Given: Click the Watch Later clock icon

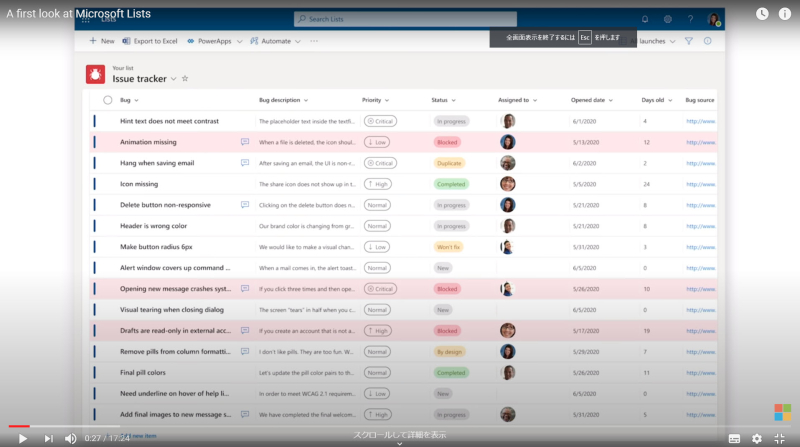Looking at the screenshot, I should tap(762, 14).
